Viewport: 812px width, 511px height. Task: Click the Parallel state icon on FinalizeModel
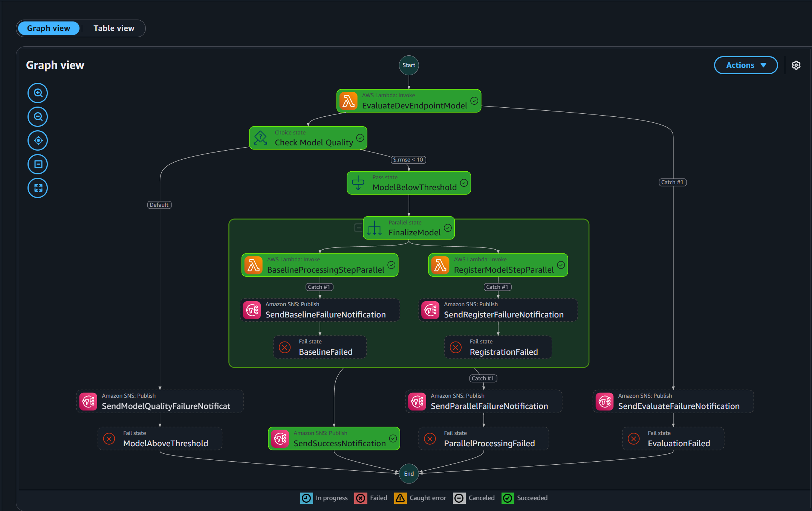coord(375,228)
